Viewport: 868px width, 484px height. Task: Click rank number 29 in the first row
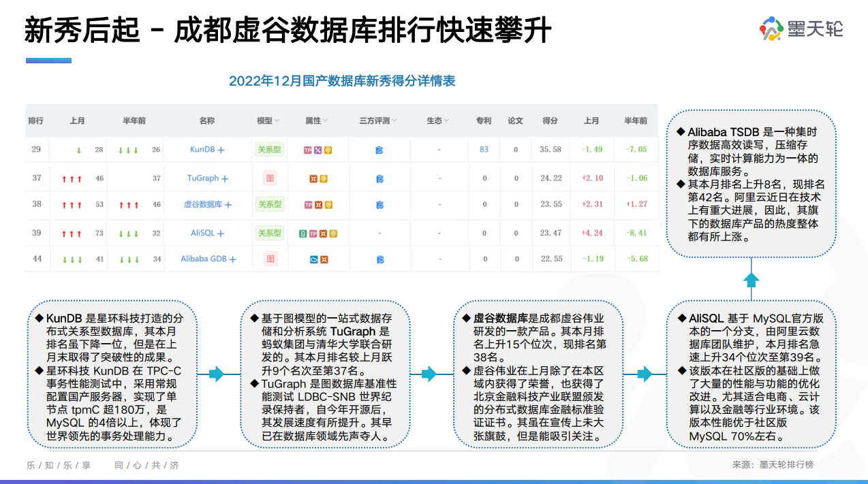point(36,149)
